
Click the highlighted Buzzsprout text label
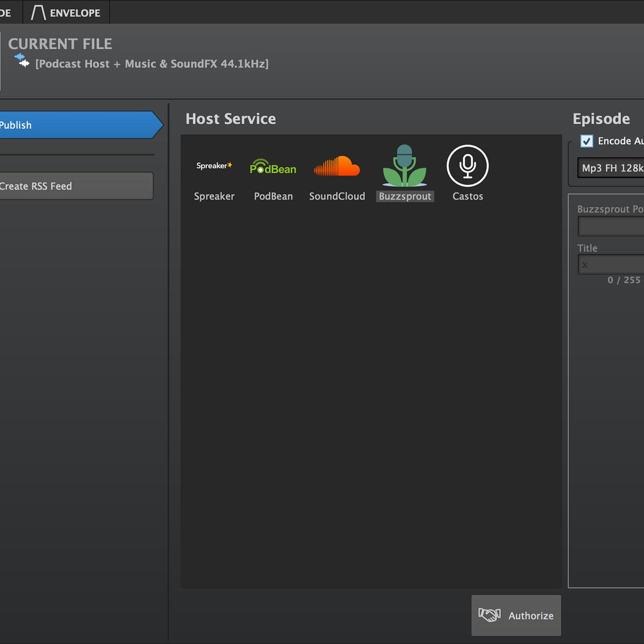click(405, 196)
